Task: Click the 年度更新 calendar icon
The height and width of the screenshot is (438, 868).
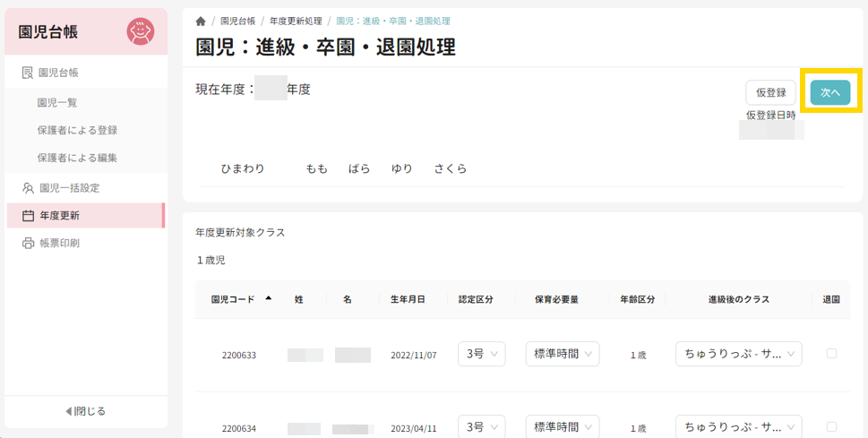Action: [28, 216]
